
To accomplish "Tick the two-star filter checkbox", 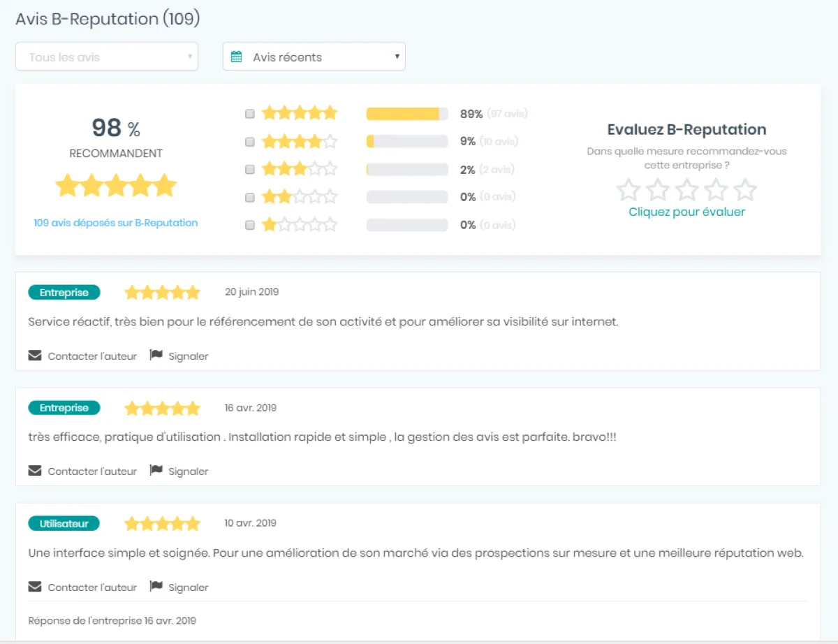I will pos(250,198).
